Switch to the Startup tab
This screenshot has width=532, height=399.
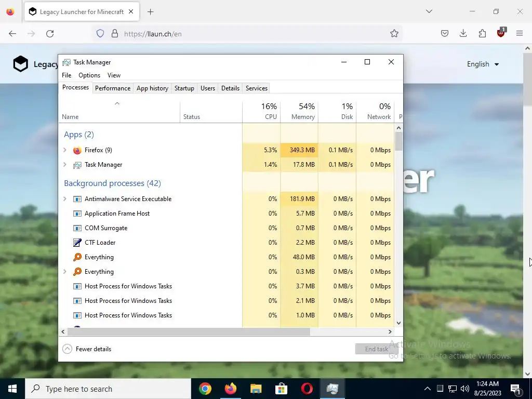pos(184,88)
